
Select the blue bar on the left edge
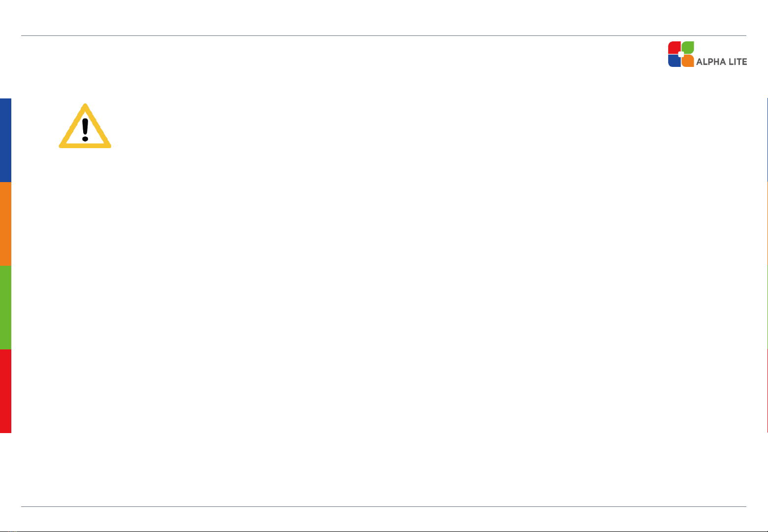click(x=5, y=140)
